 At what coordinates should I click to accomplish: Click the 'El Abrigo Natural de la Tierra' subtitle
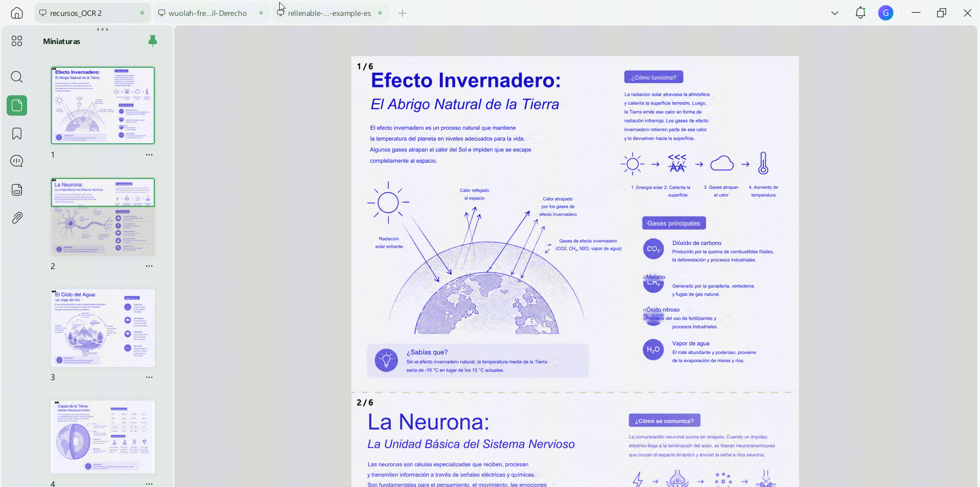464,104
